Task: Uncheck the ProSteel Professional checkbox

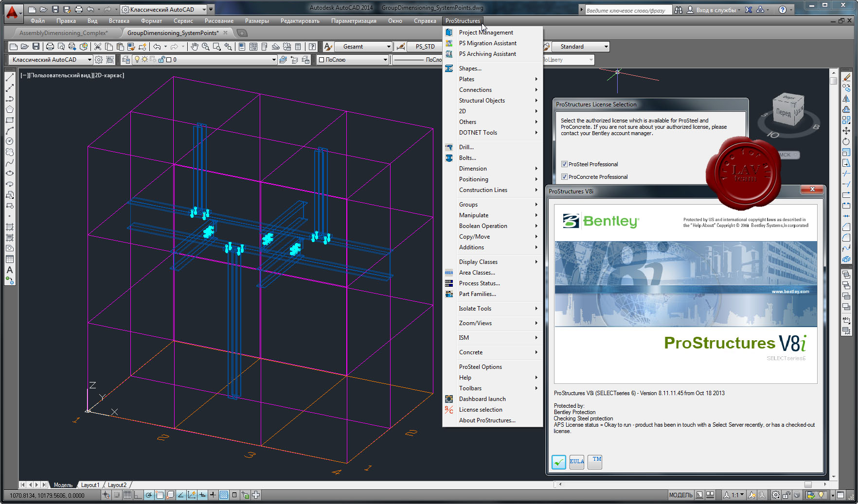Action: tap(564, 164)
